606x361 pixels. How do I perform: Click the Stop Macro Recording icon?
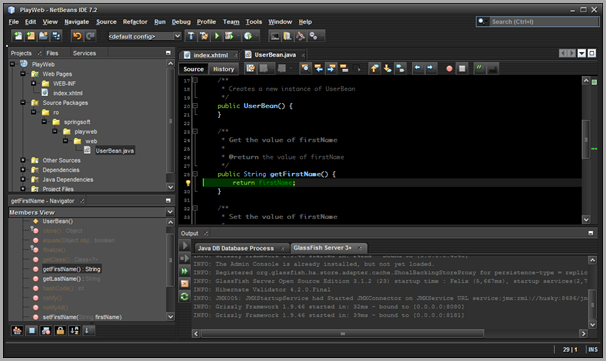point(462,68)
